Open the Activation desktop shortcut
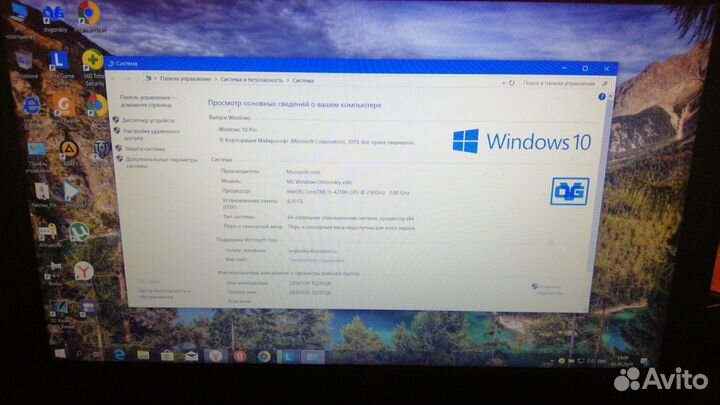The image size is (720, 405). (48, 235)
